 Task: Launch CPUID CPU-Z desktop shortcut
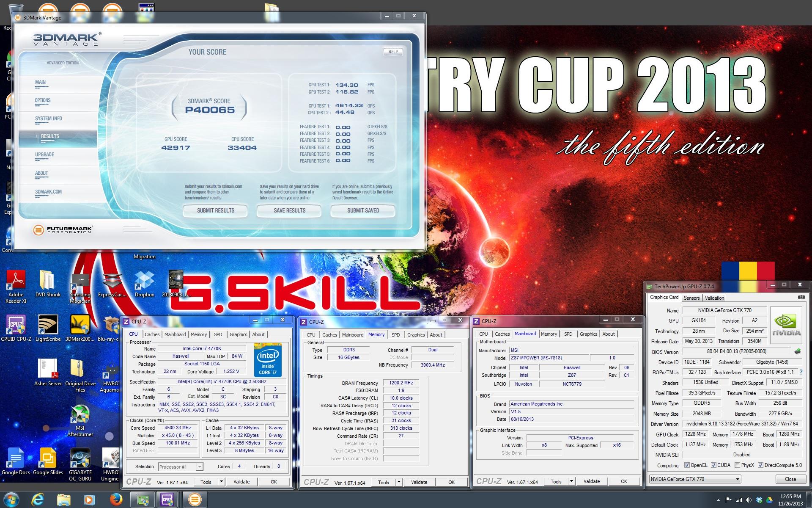pyautogui.click(x=16, y=329)
